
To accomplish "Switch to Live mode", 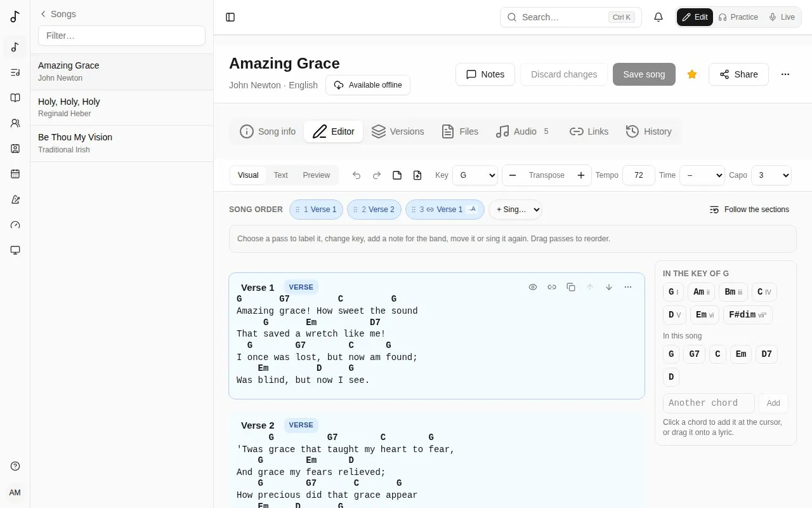I will (782, 17).
